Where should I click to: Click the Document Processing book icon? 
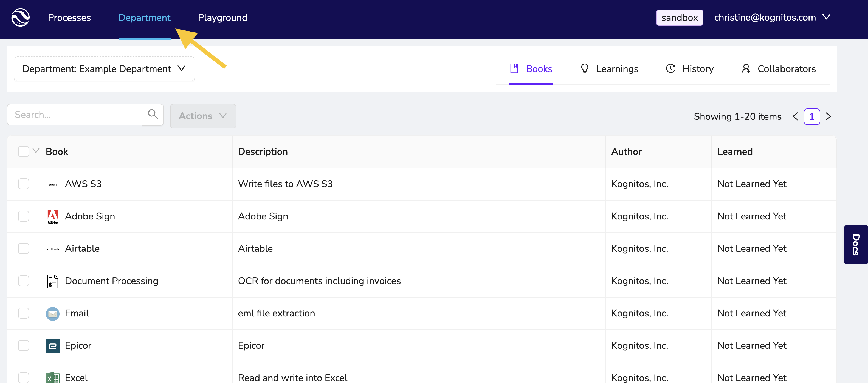[x=53, y=281]
